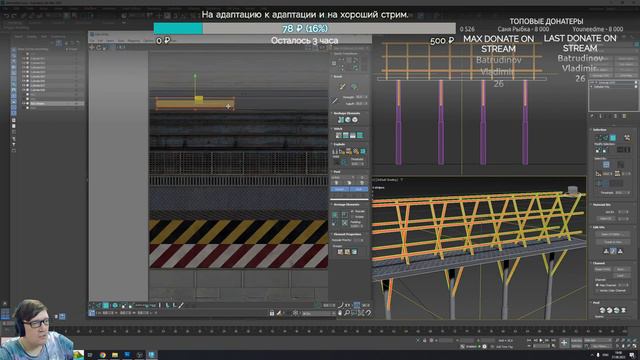Click lock selection icon in UV editor bottom bar
640x360 pixels.
coord(272,313)
